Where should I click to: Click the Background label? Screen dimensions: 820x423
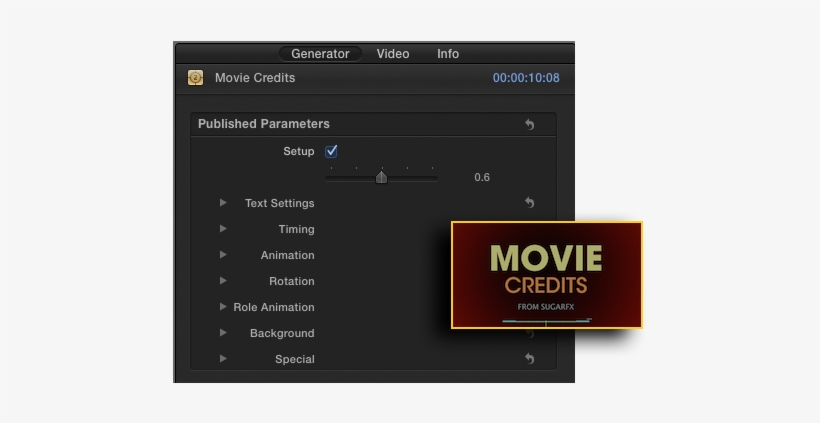click(282, 334)
